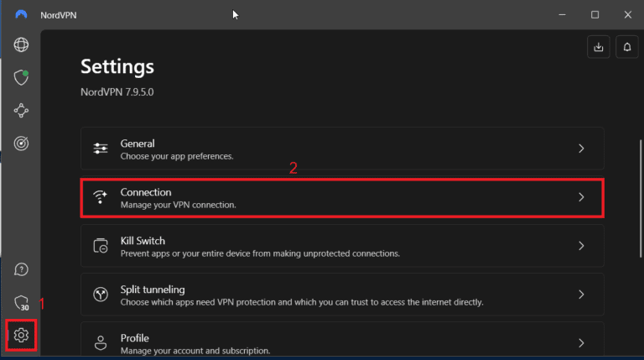The width and height of the screenshot is (644, 360).
Task: Open Threat Protection shield icon in sidebar
Action: coord(21,77)
